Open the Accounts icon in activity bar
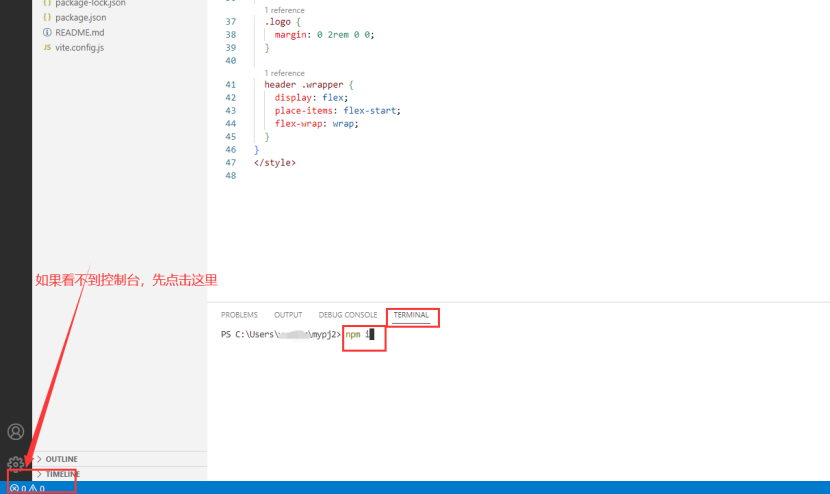Viewport: 830px width, 494px height. (15, 432)
